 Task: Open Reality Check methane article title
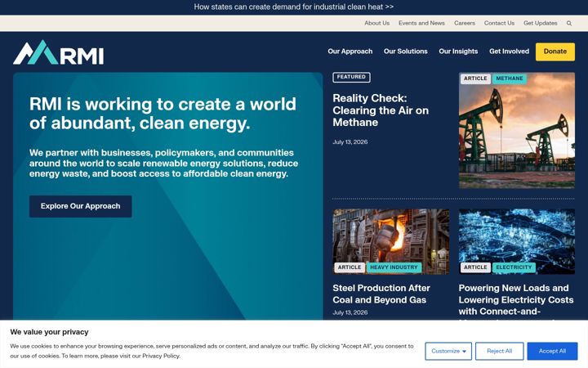tap(381, 110)
